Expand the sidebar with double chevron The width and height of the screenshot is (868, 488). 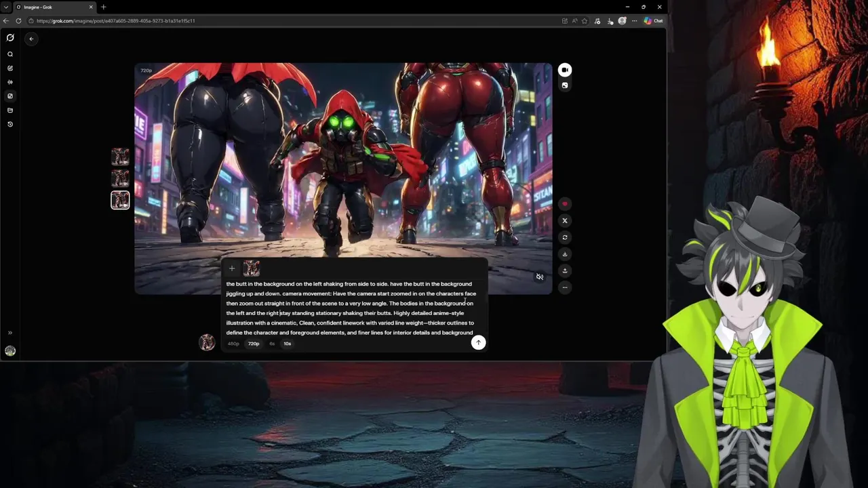point(10,333)
